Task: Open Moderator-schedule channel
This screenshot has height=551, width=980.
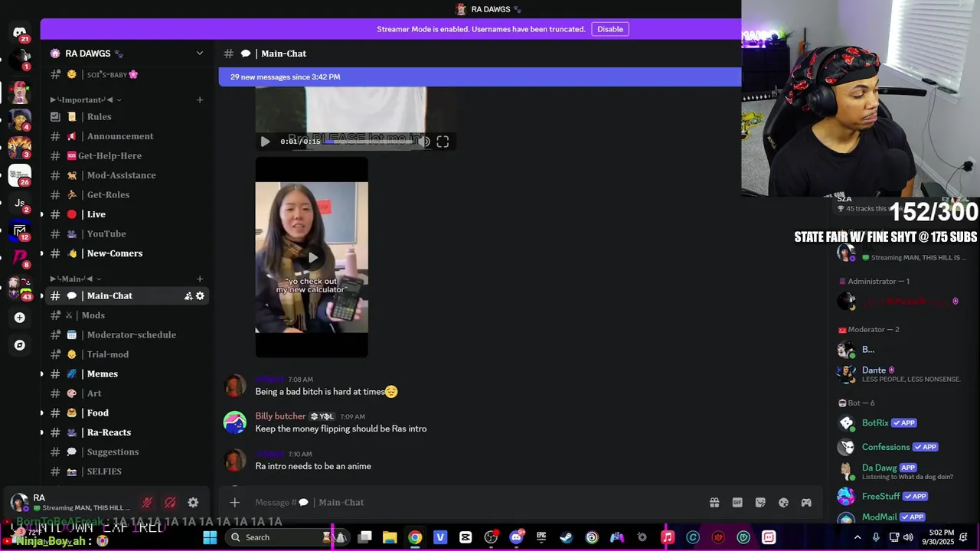Action: pyautogui.click(x=127, y=335)
